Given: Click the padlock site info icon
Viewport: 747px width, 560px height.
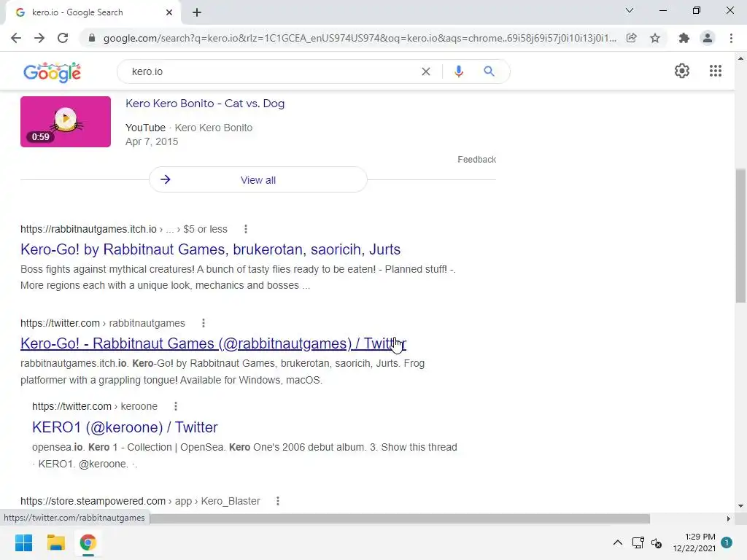Looking at the screenshot, I should (x=92, y=38).
